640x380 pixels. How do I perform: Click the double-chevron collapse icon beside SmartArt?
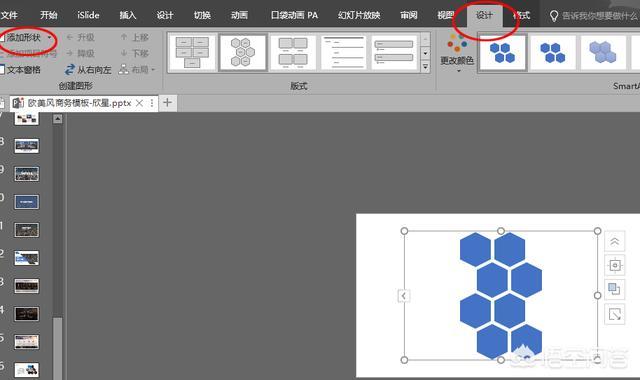(x=614, y=242)
